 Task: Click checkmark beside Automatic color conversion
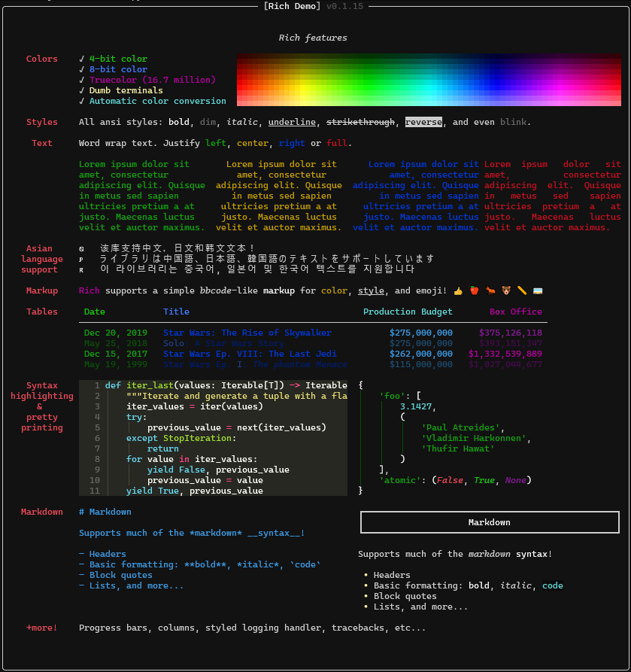coord(82,101)
